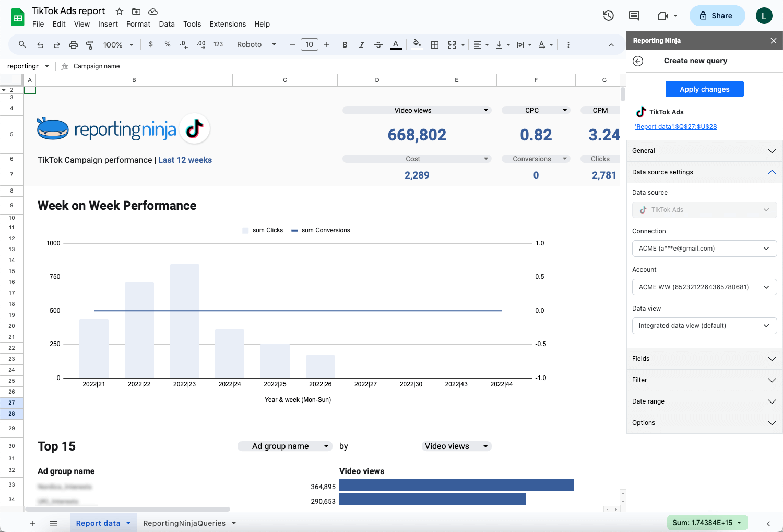Open the Video views metric dropdown

(x=417, y=110)
